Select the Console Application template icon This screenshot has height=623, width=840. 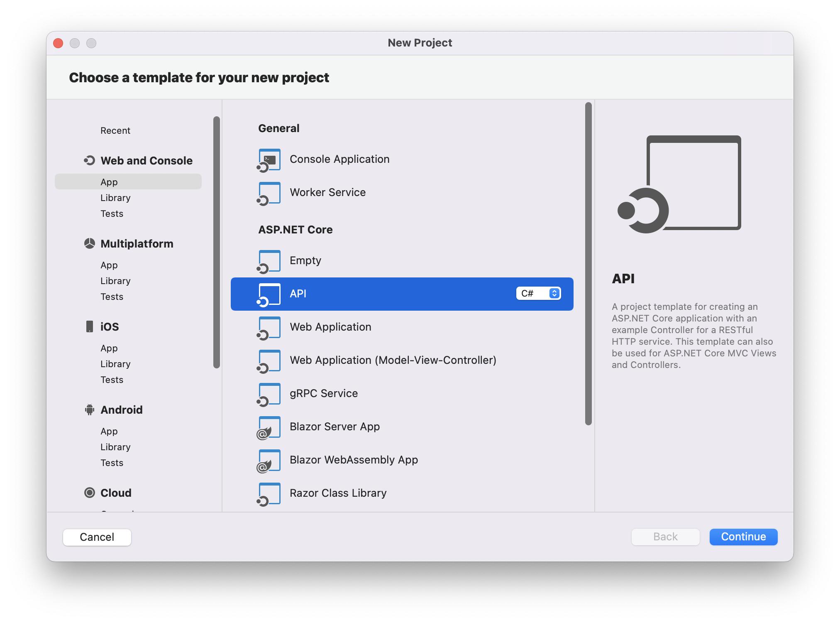click(269, 159)
